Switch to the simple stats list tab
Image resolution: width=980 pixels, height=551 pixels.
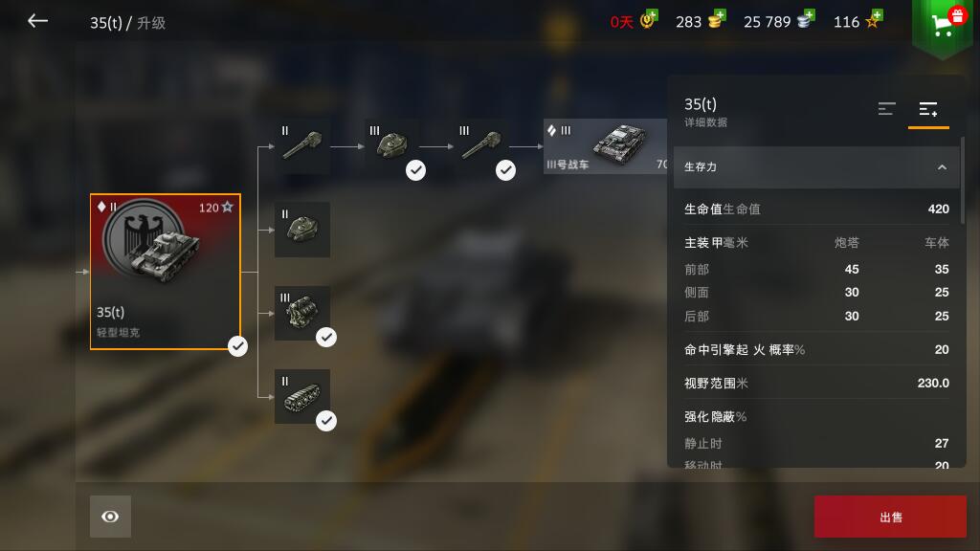click(x=887, y=109)
